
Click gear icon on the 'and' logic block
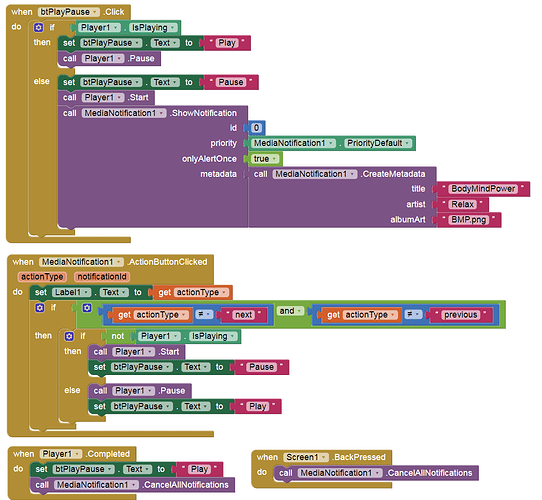(87, 307)
